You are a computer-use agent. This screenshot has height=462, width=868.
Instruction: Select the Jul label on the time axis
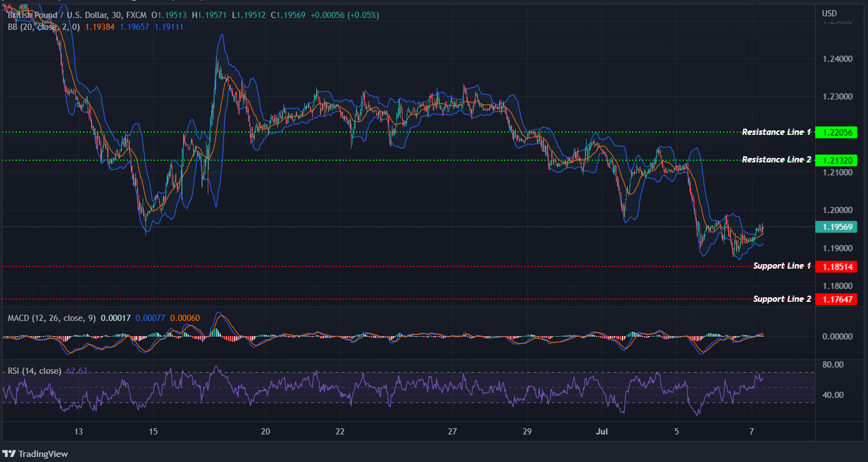point(602,432)
